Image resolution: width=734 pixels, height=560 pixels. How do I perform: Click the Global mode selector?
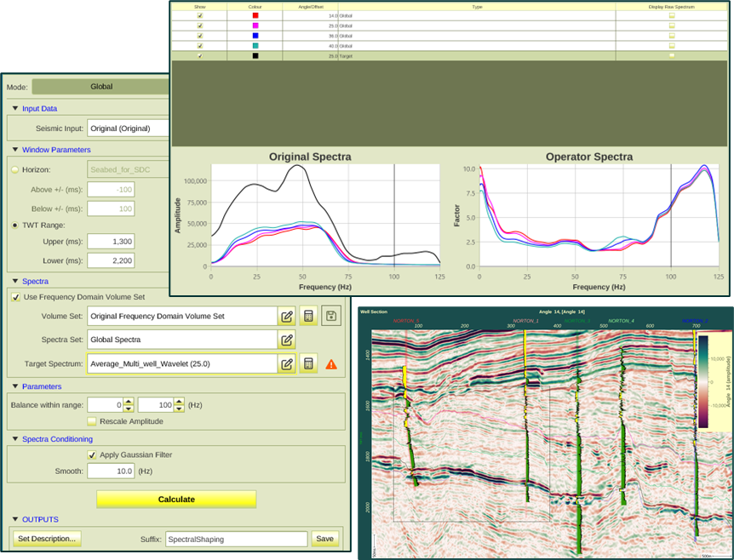100,86
